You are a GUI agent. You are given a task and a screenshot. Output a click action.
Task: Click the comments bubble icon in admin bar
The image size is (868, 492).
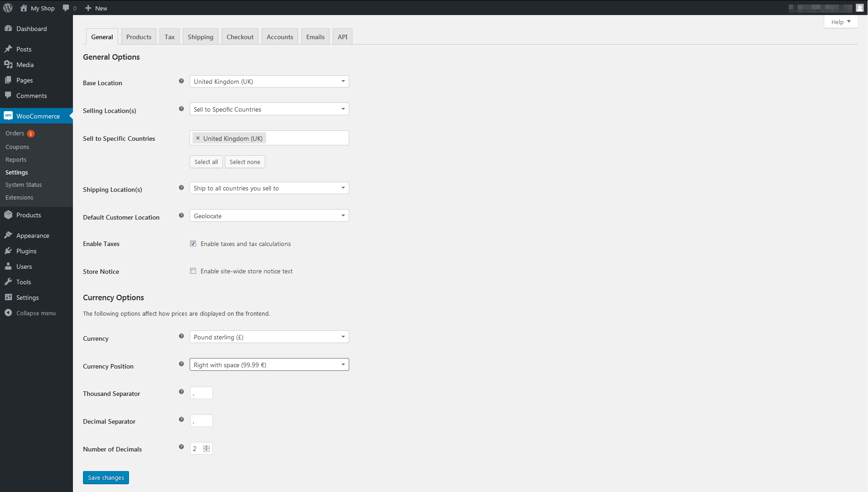tap(66, 8)
